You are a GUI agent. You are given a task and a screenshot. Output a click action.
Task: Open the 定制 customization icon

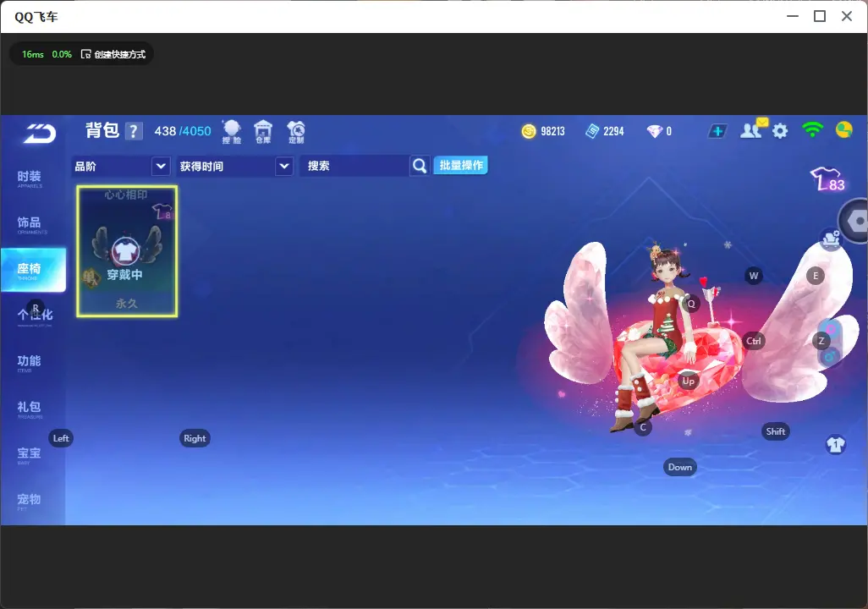point(295,132)
